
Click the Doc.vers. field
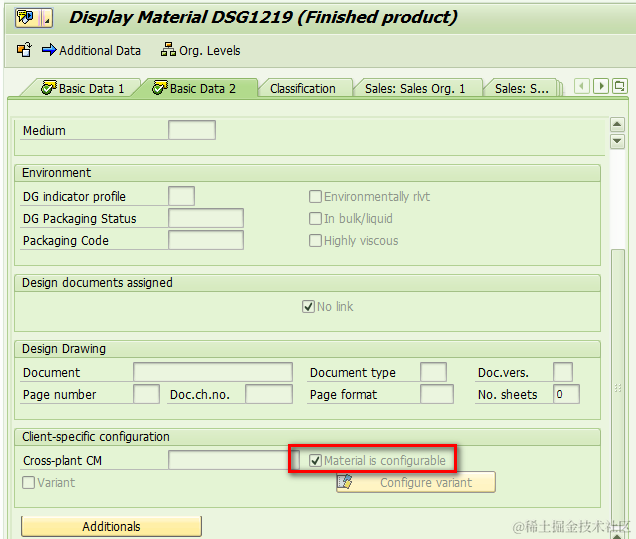pyautogui.click(x=563, y=372)
